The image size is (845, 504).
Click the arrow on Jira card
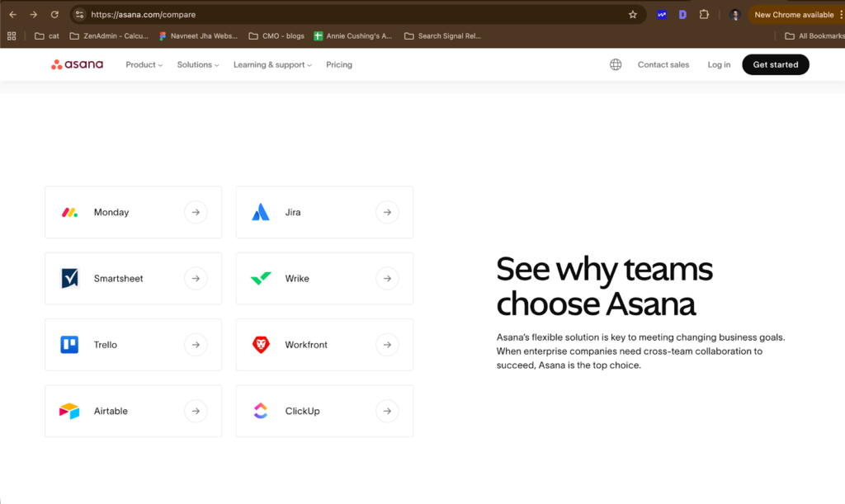click(387, 212)
